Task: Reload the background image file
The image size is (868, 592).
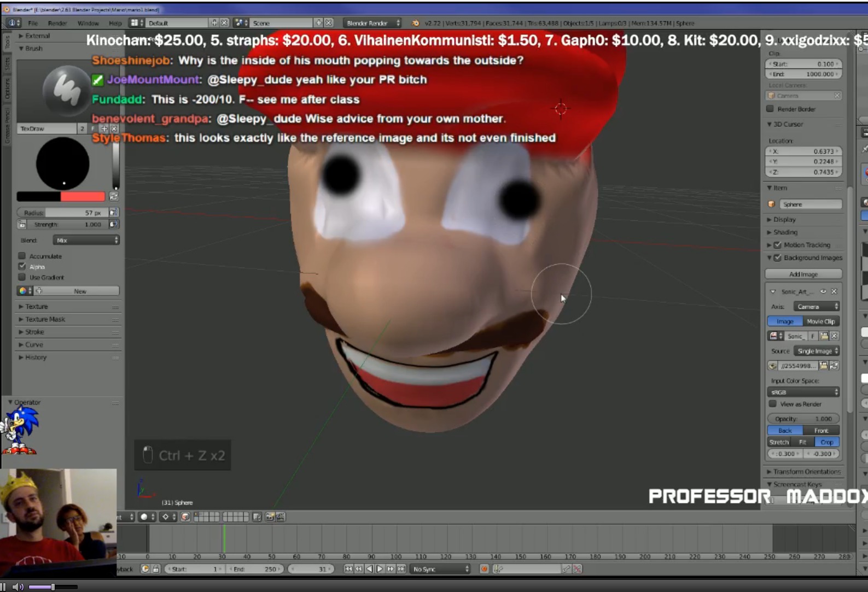Action: point(834,366)
